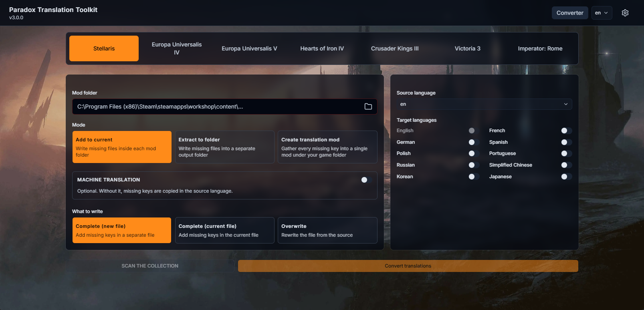The height and width of the screenshot is (310, 644).
Task: Enable Simplified Chinese target language
Action: [567, 165]
